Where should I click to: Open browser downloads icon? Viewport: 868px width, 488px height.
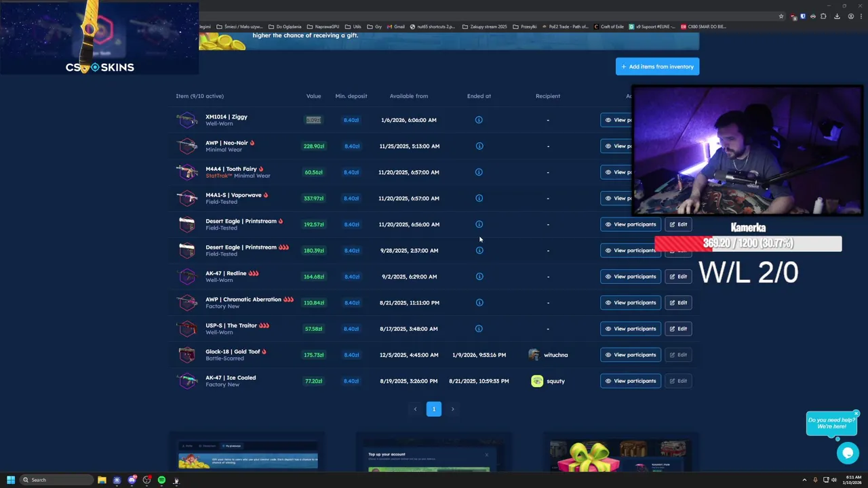pos(837,16)
